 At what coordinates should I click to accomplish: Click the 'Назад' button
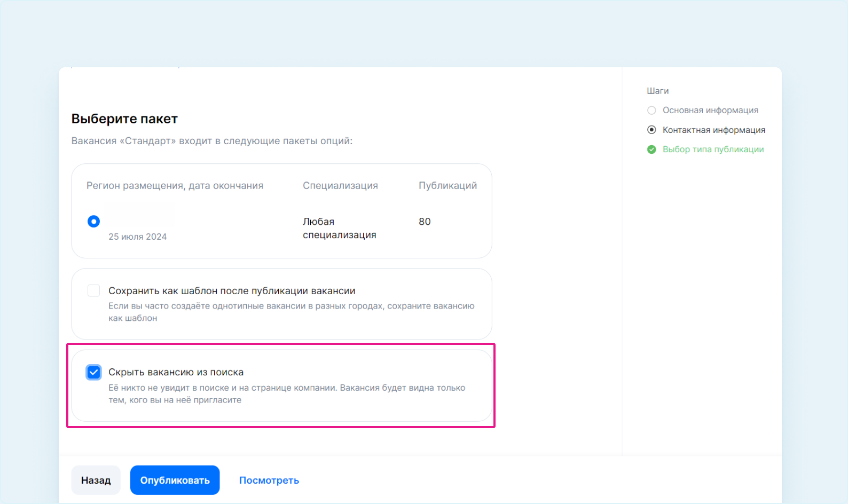click(x=96, y=480)
